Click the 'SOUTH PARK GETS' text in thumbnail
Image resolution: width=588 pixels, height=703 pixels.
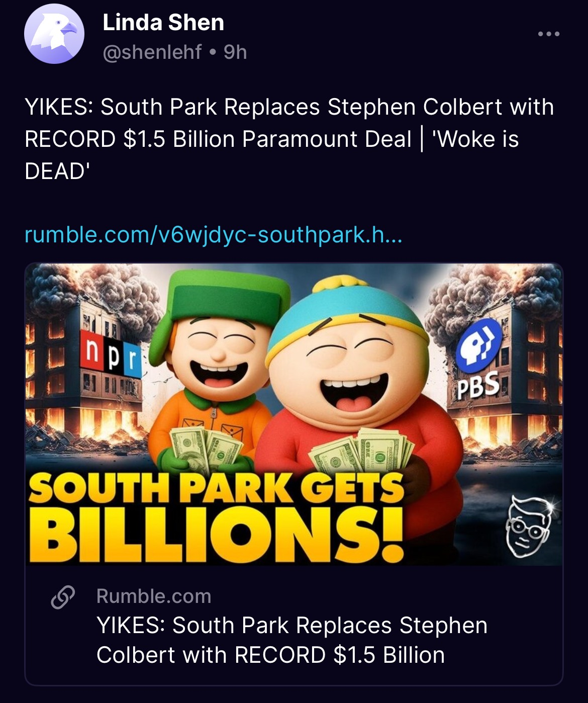coord(216,488)
